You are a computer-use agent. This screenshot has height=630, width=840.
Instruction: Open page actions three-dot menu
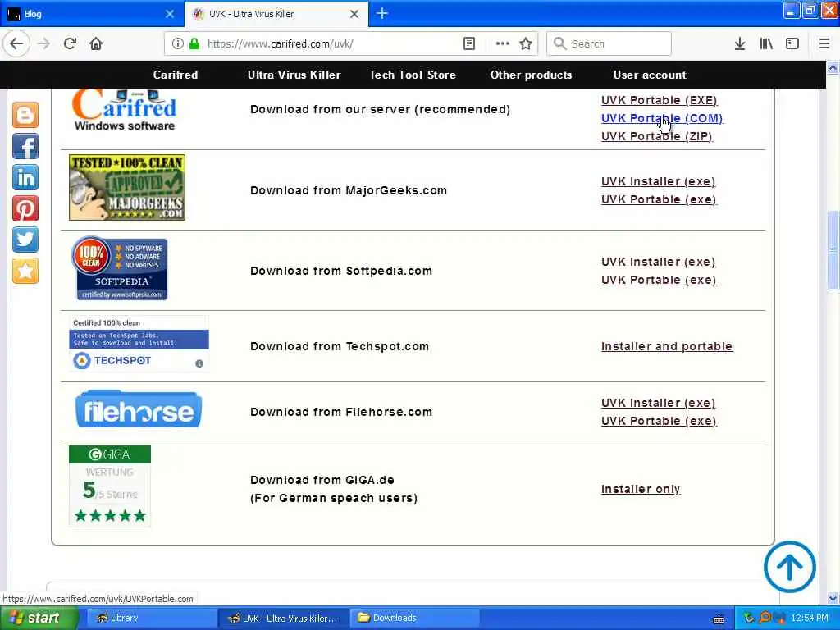tap(503, 44)
